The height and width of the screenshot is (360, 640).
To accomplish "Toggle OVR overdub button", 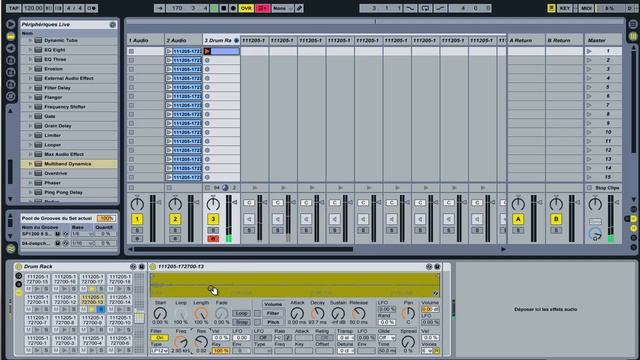I will 246,8.
